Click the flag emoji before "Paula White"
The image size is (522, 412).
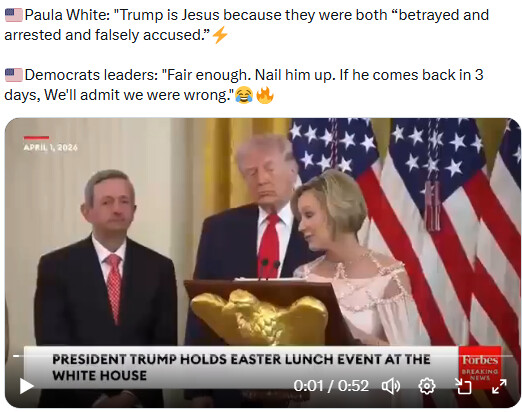[x=14, y=15]
